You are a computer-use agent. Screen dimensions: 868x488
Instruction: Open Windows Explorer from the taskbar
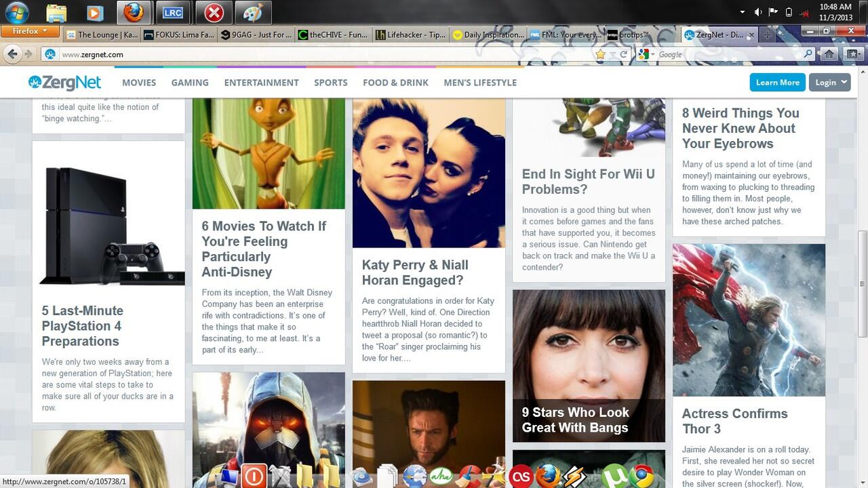(56, 12)
